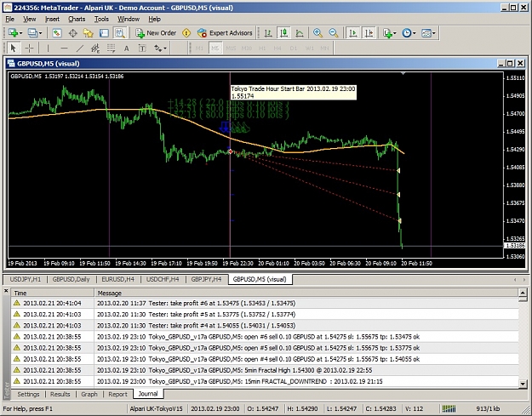Toggle the Chart Shift button
This screenshot has width=532, height=416.
369,33
